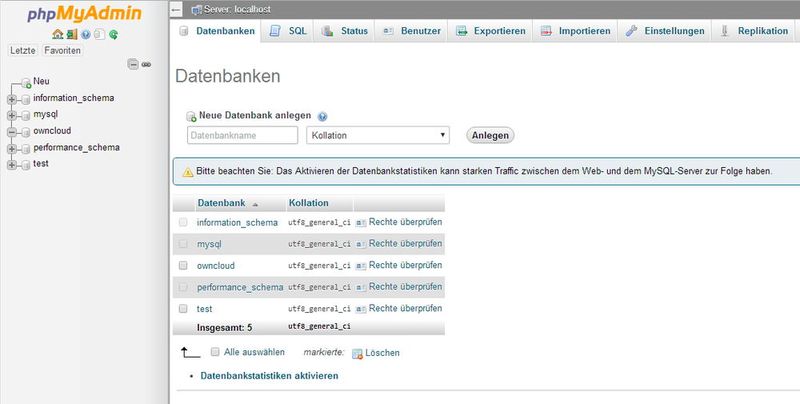800x404 pixels.
Task: Open the blue help documentation icon
Action: coord(86,35)
